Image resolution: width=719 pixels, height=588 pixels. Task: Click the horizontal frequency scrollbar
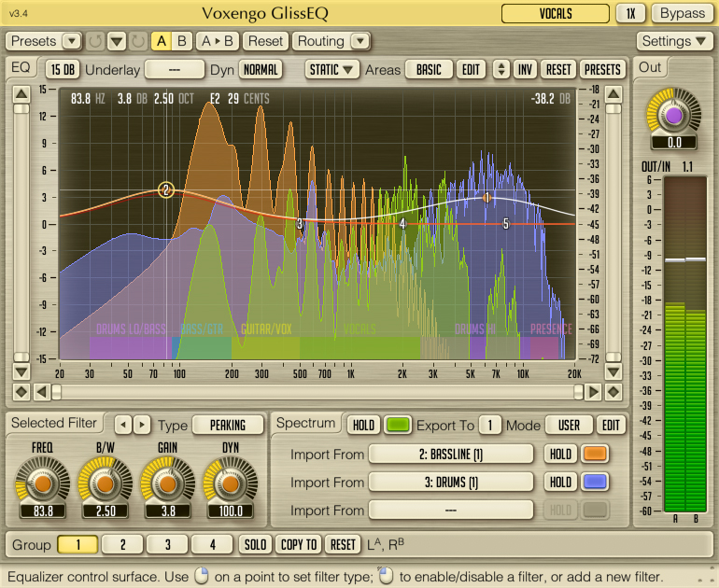coord(317,392)
